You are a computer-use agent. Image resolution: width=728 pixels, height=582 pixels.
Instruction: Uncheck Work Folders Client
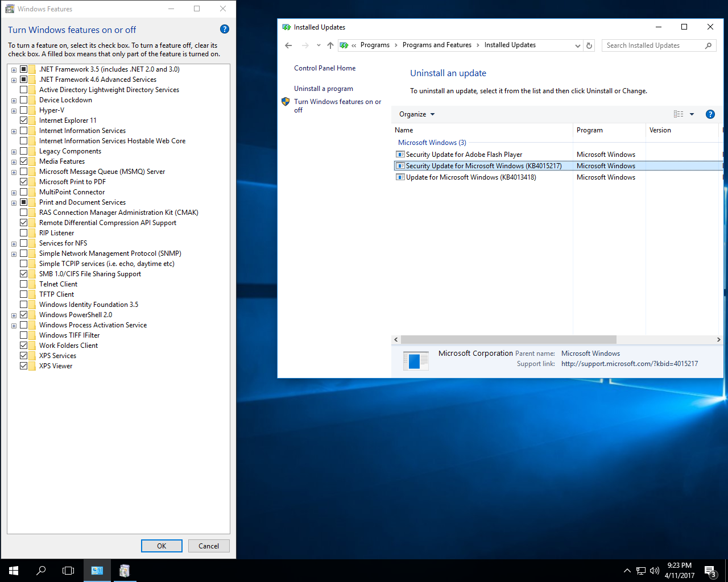23,346
